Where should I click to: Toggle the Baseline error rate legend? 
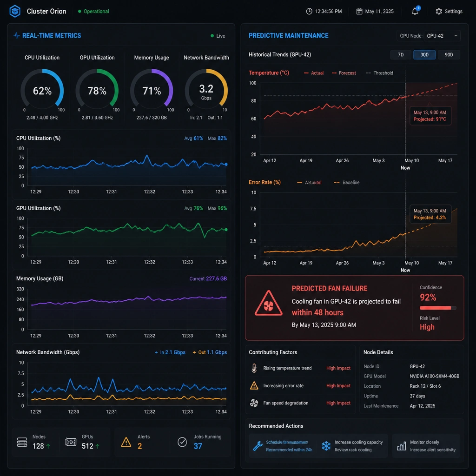pyautogui.click(x=346, y=182)
